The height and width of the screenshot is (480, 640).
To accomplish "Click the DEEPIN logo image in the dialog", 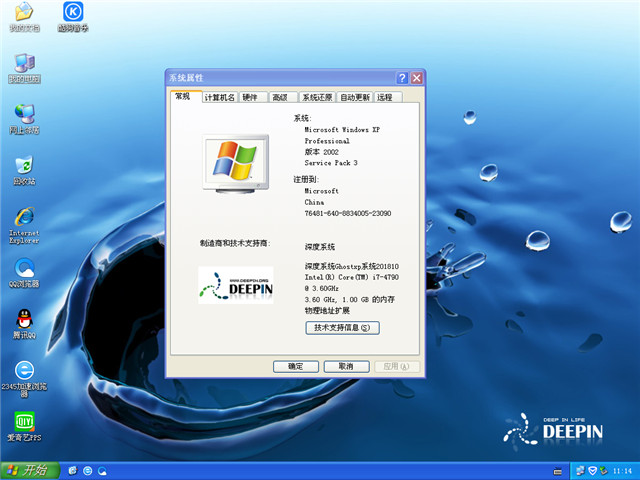I will (x=236, y=285).
